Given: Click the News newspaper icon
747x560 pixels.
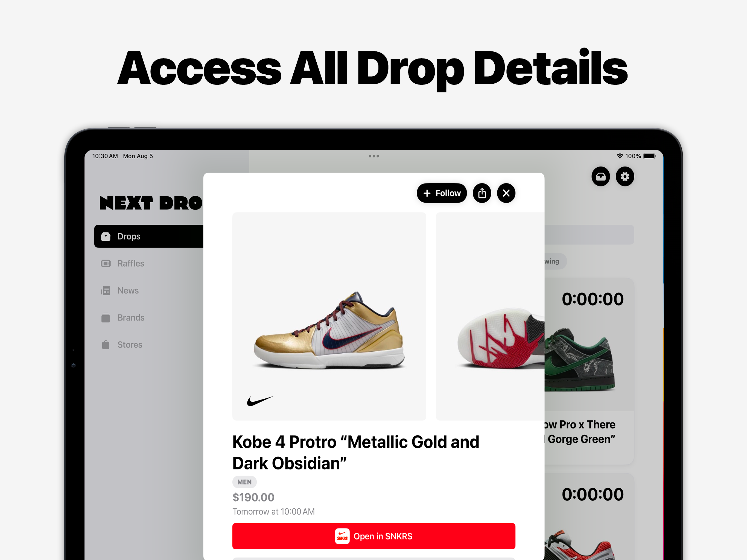Looking at the screenshot, I should [106, 290].
